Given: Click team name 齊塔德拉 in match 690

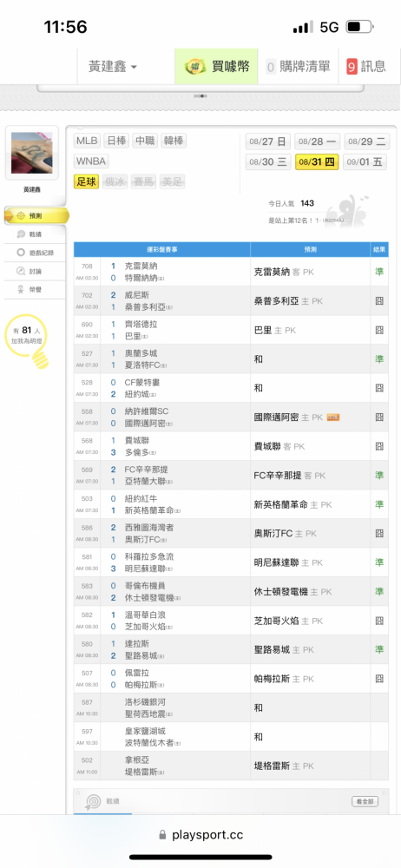Looking at the screenshot, I should [x=141, y=325].
